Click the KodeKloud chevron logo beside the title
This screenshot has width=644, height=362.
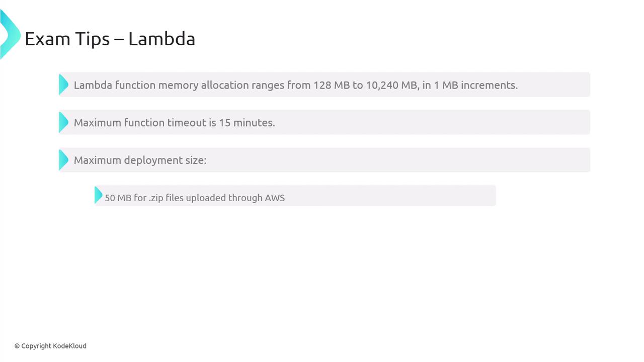pyautogui.click(x=10, y=35)
